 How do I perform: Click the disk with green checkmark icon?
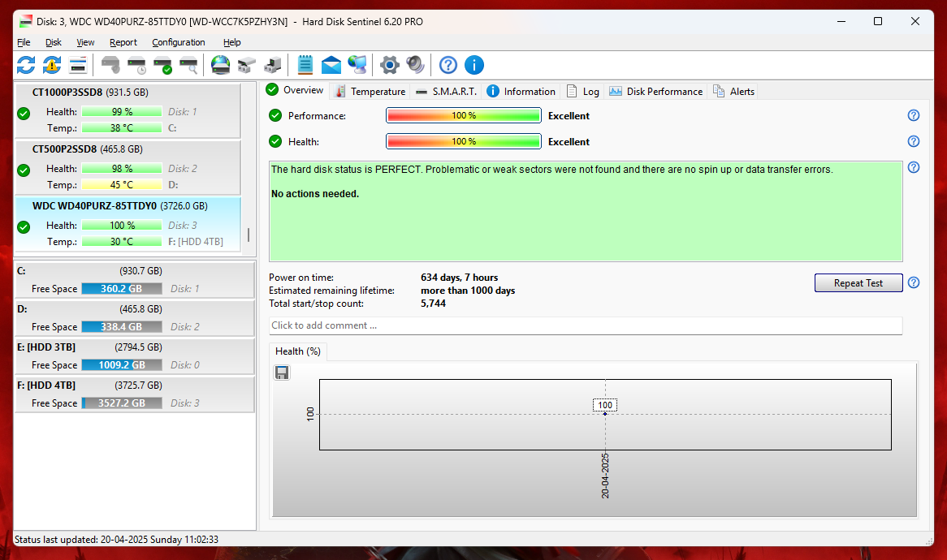tap(163, 65)
